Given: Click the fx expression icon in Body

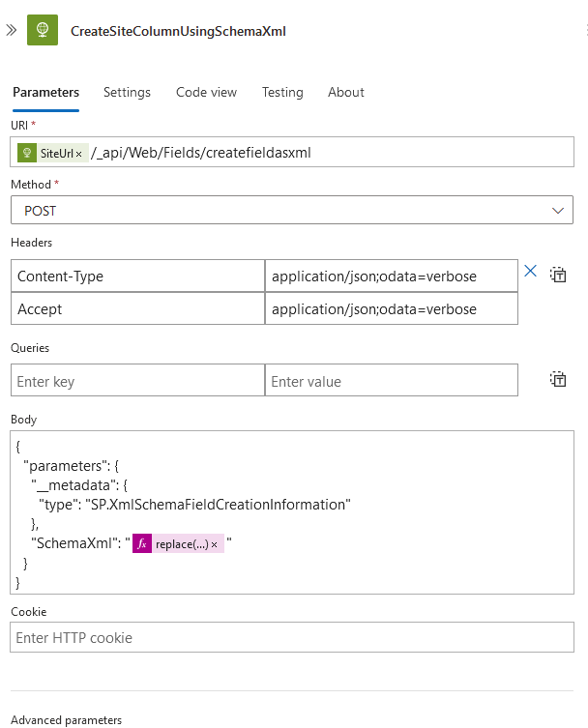Looking at the screenshot, I should (142, 543).
